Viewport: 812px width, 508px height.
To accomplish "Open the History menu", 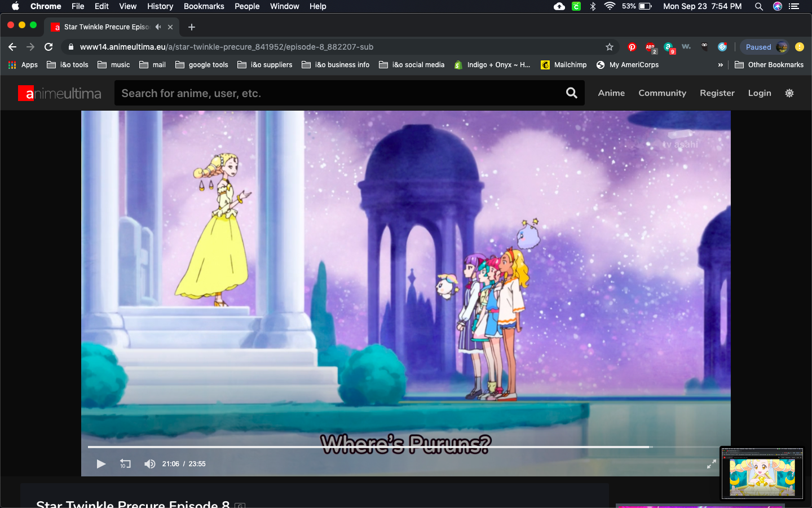I will click(x=160, y=6).
